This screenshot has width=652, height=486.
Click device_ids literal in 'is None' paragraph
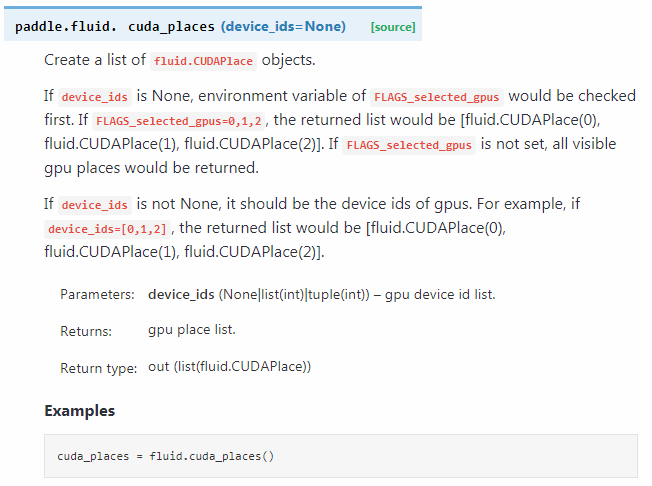(95, 97)
